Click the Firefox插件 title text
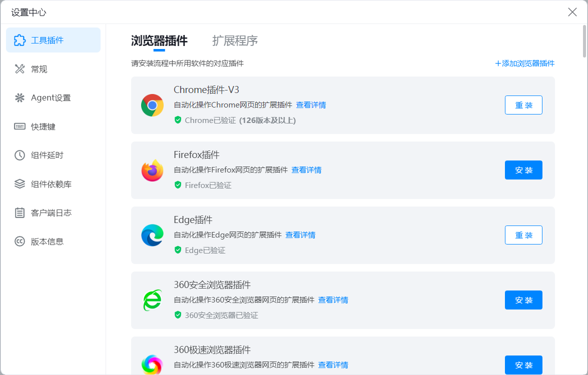Screen dimensions: 588x375 [197, 154]
